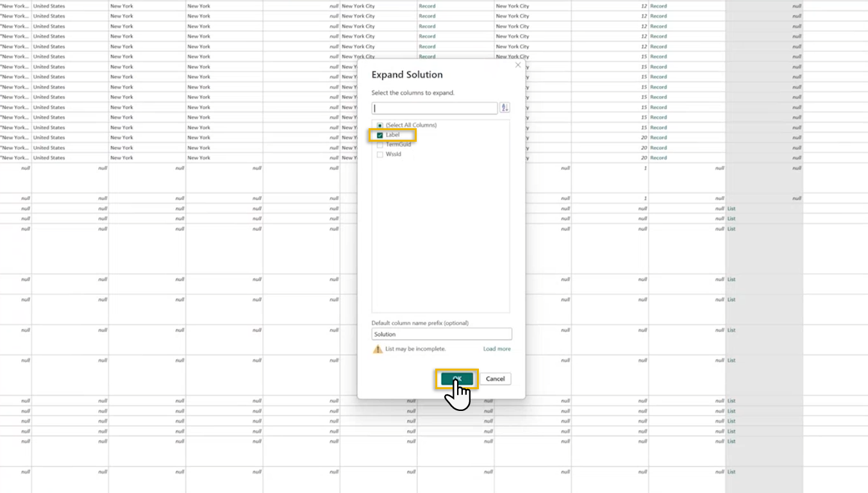Open the rightmost Record link in the top row
The image size is (868, 493).
pos(658,6)
